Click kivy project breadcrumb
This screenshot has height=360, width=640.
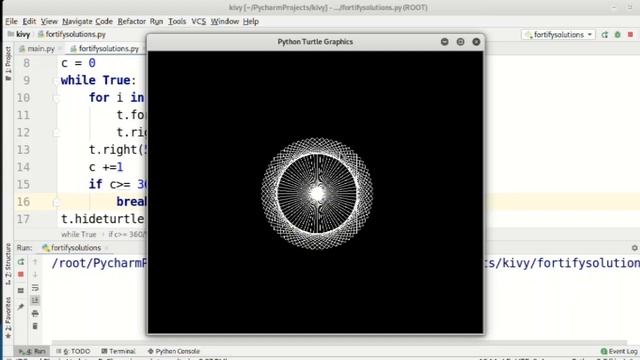point(19,34)
